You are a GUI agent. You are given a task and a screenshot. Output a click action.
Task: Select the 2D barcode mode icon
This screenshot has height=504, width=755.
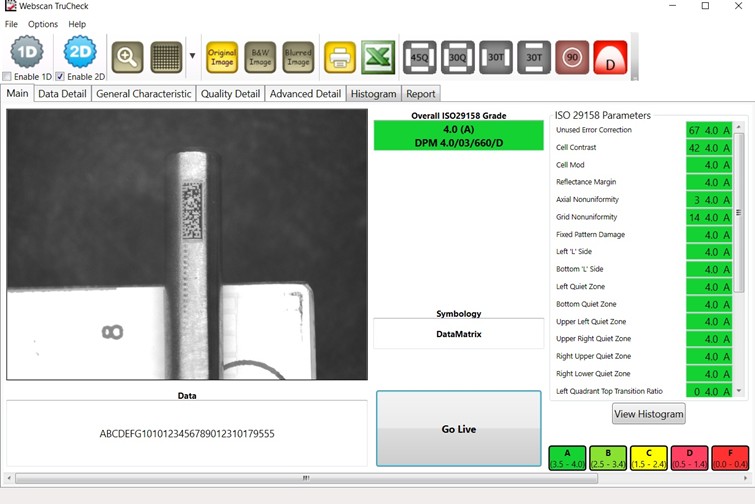[x=80, y=52]
